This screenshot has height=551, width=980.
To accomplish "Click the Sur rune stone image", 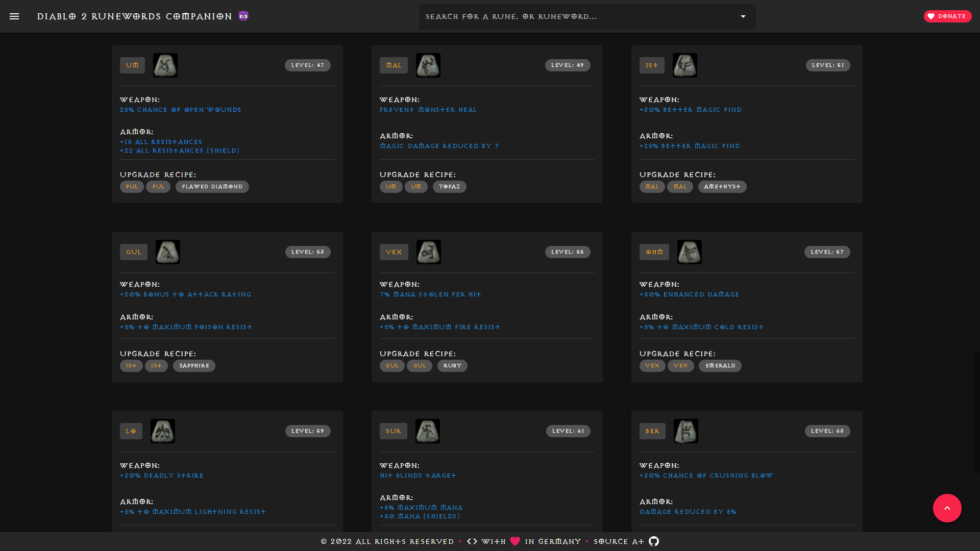I will [x=428, y=431].
